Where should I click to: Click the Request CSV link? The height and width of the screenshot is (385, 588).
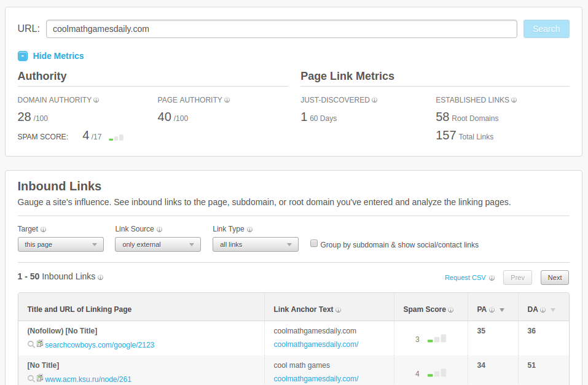click(465, 278)
